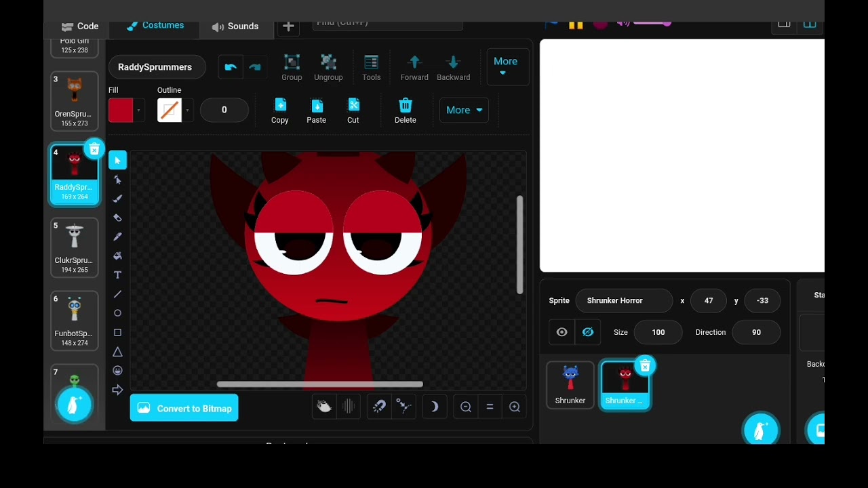Choose the Fill bucket tool

click(x=117, y=256)
